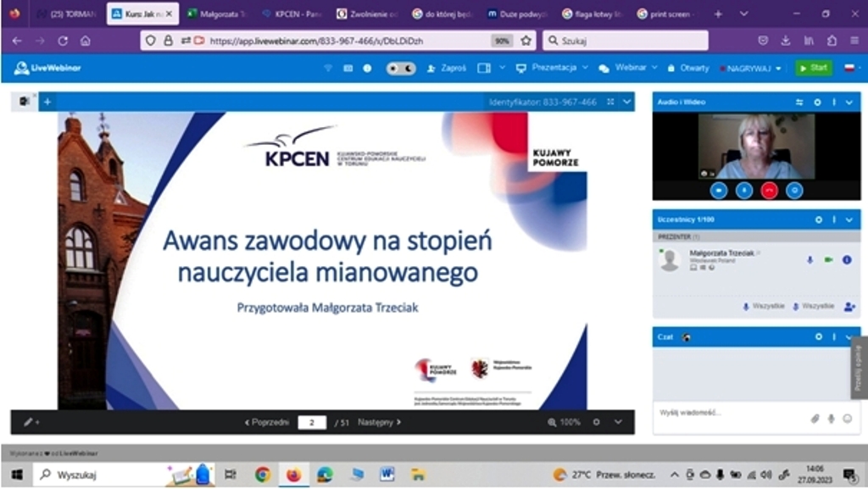This screenshot has height=489, width=868.
Task: Open Audio i Wideo layout switch icon
Action: pos(799,103)
